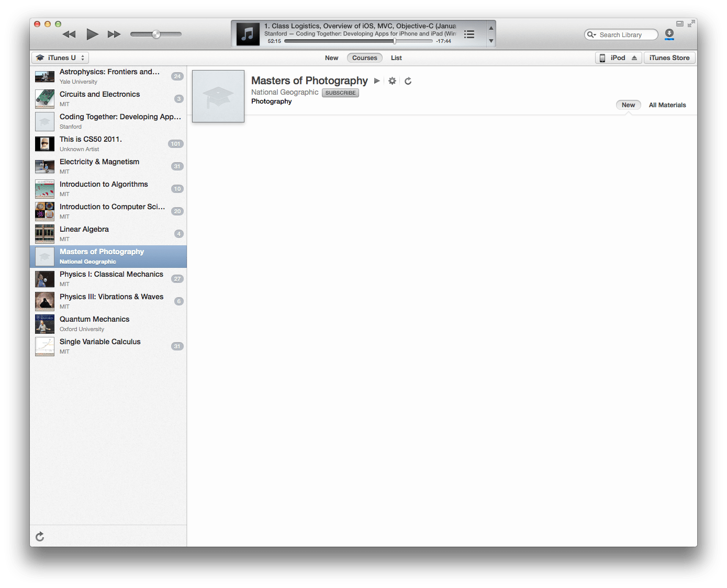This screenshot has width=727, height=588.
Task: Click the music note album artwork
Action: coord(248,34)
